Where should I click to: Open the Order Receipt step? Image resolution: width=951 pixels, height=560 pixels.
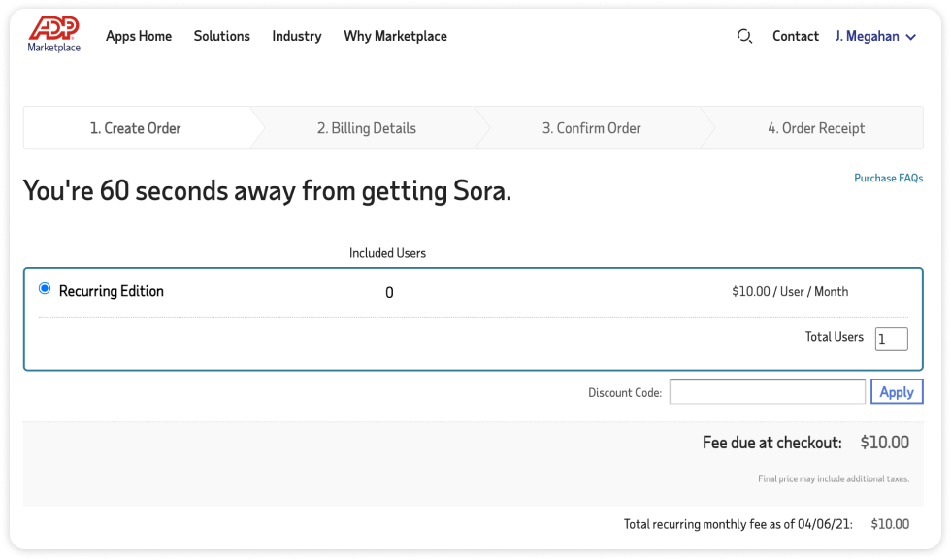click(816, 128)
